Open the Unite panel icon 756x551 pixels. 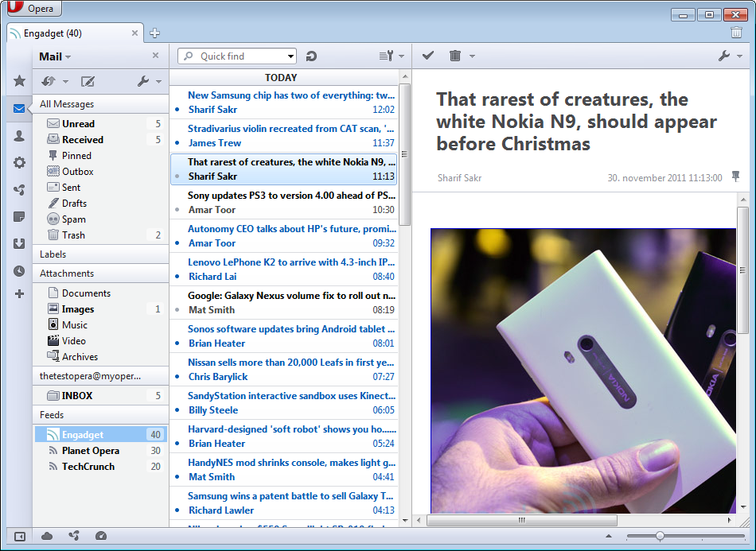click(19, 190)
